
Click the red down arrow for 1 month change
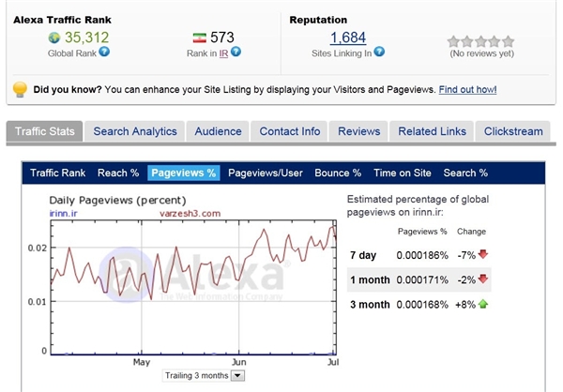pyautogui.click(x=483, y=279)
